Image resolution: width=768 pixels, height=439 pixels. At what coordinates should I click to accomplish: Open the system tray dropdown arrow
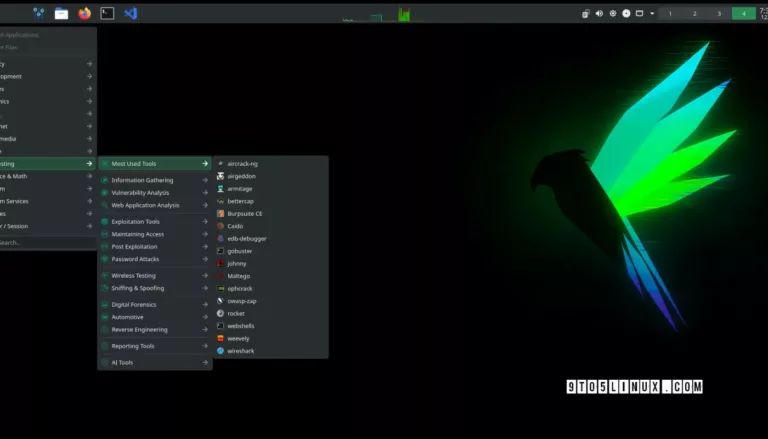click(652, 13)
